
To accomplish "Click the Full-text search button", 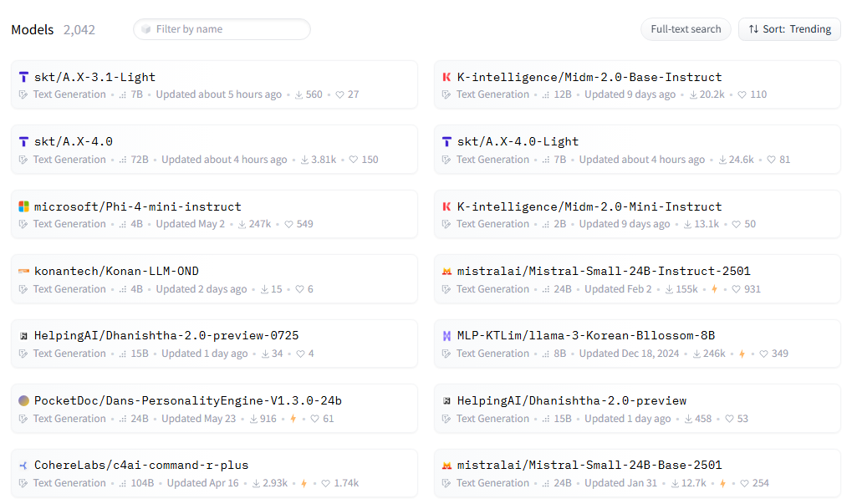I will coord(686,28).
